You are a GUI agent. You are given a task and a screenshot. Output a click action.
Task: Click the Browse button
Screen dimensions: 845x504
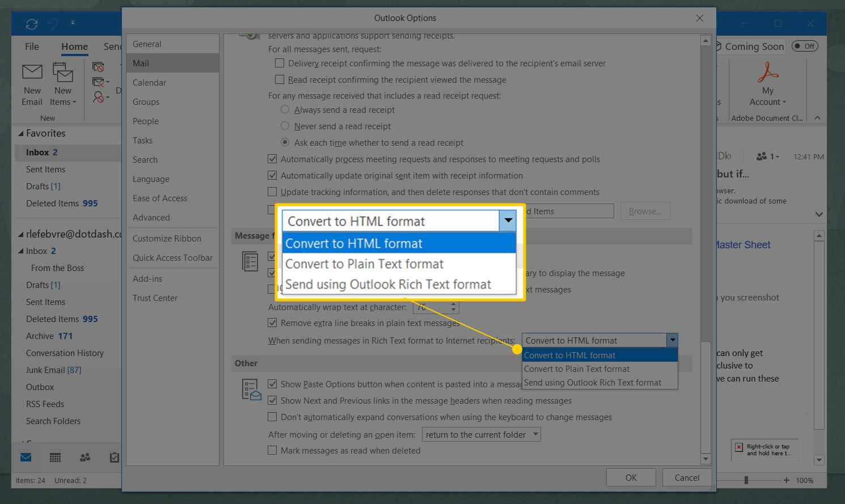[645, 211]
